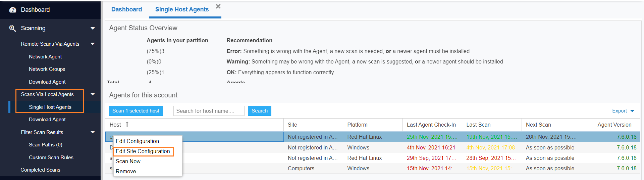This screenshot has height=180, width=644.
Task: Collapse Scans Via Local Agents arrow
Action: tap(93, 94)
